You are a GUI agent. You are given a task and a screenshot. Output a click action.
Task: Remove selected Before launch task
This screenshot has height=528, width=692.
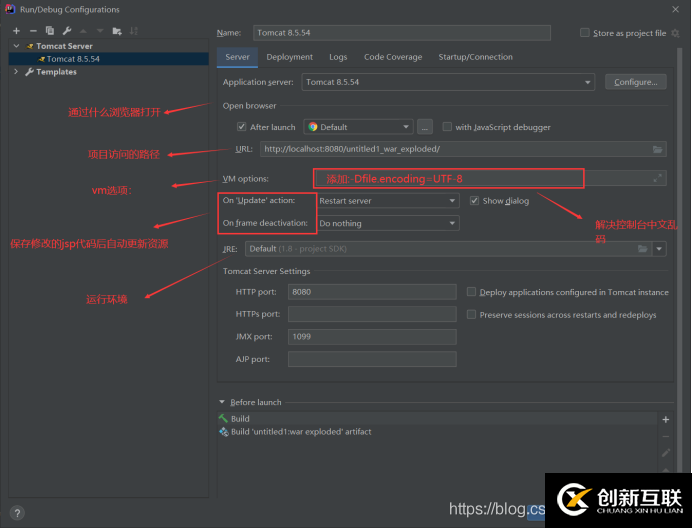(x=666, y=437)
